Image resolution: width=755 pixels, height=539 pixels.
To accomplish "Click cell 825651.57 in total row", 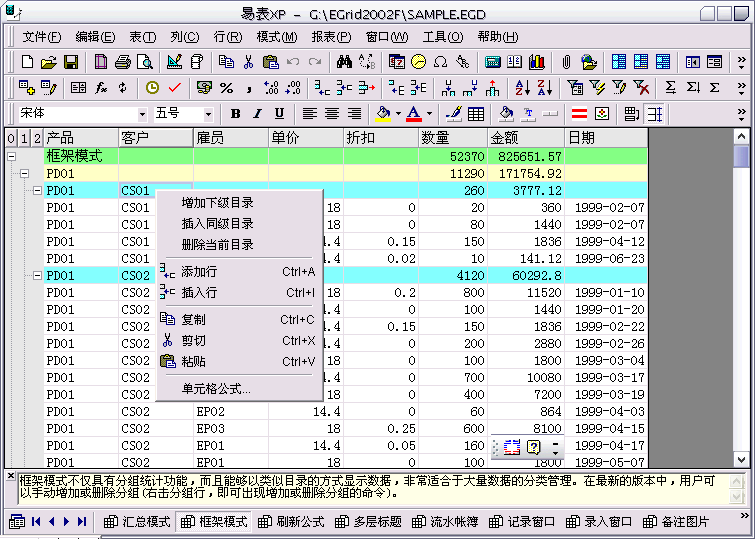I will pos(526,156).
